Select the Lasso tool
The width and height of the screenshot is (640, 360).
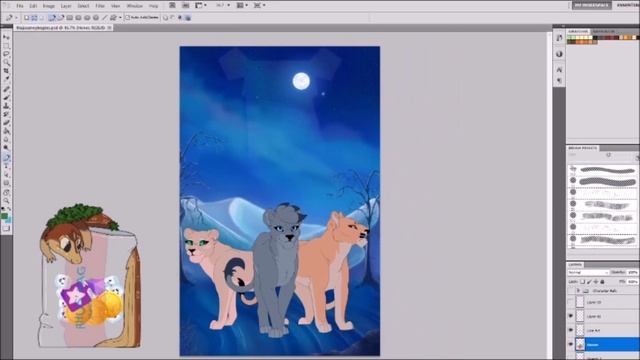(x=6, y=54)
